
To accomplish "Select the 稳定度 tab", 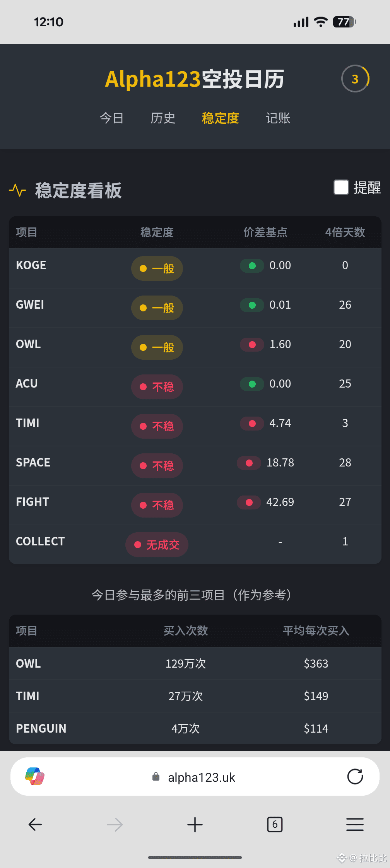I will [x=221, y=118].
